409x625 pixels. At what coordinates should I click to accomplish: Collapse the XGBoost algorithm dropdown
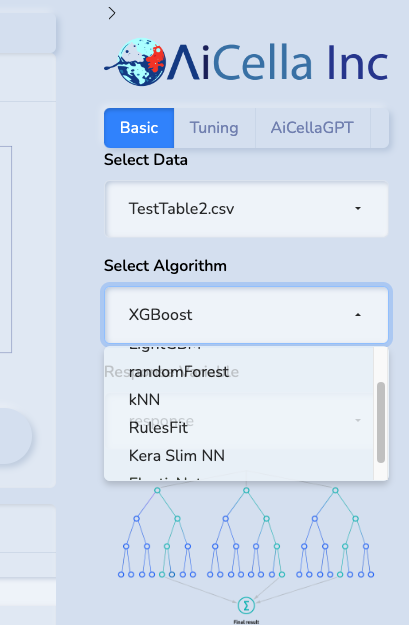[246, 314]
